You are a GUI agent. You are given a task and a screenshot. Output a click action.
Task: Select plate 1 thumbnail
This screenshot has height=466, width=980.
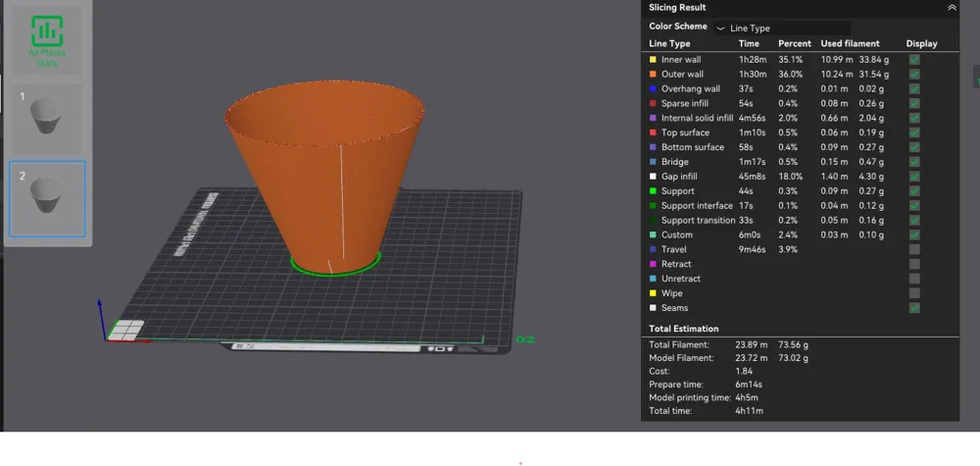point(47,120)
